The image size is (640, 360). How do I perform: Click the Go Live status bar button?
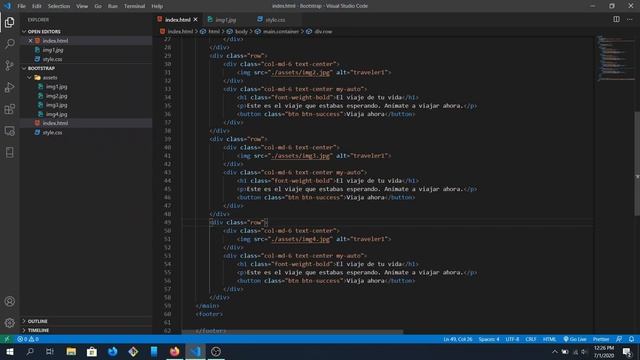pos(575,339)
